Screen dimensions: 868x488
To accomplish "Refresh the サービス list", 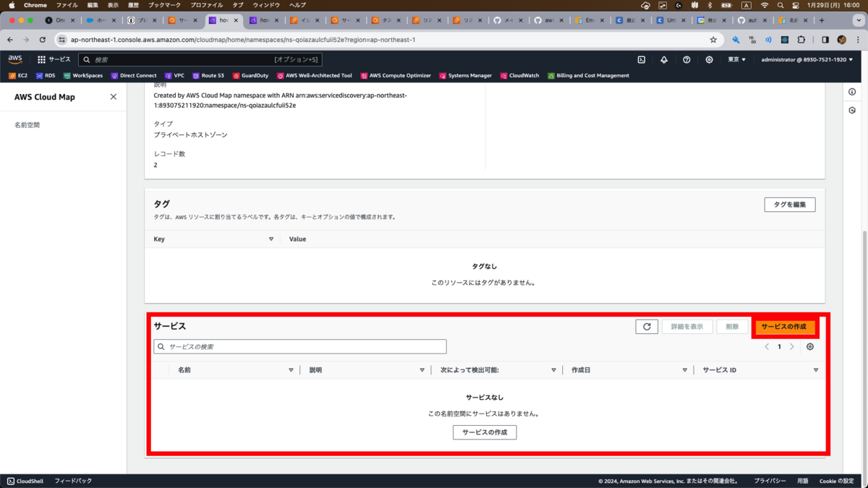I will pyautogui.click(x=647, y=327).
